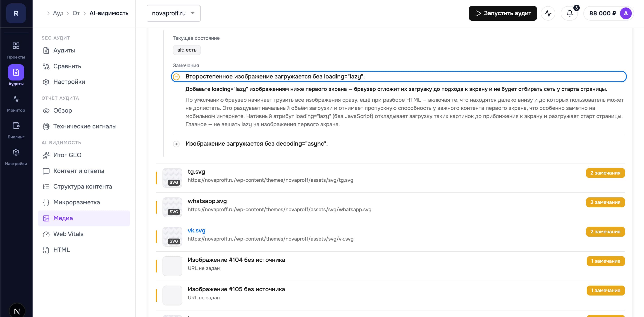Screen dimensions: 644x317
Task: Go to Проекты in the dark rail
Action: [x=16, y=50]
